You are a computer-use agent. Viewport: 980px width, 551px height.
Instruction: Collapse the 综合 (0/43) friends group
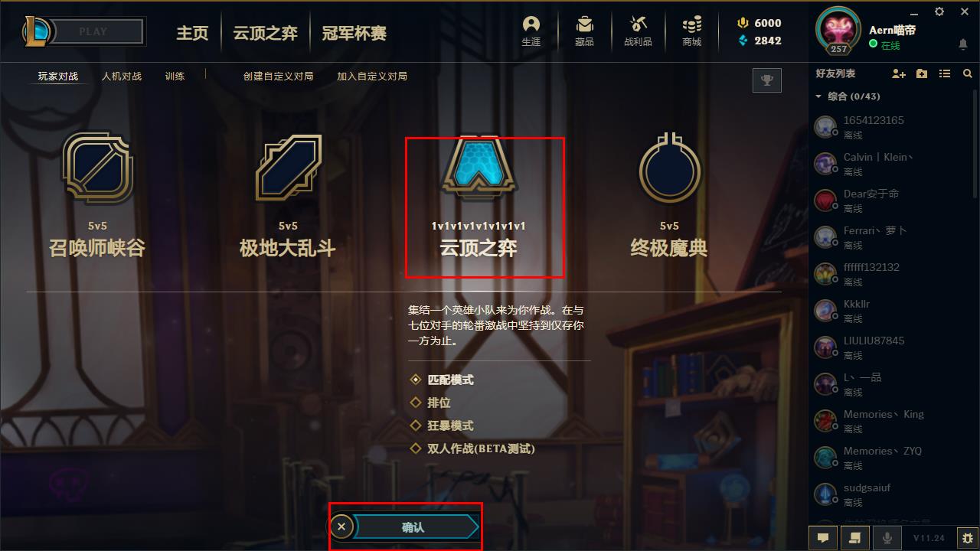(818, 96)
